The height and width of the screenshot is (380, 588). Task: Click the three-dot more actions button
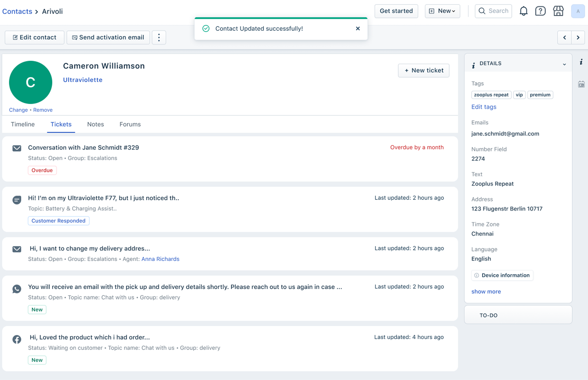tap(159, 38)
